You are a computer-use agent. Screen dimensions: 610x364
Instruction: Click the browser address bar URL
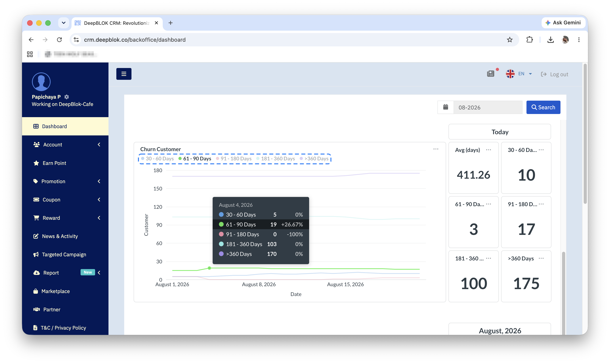click(135, 40)
